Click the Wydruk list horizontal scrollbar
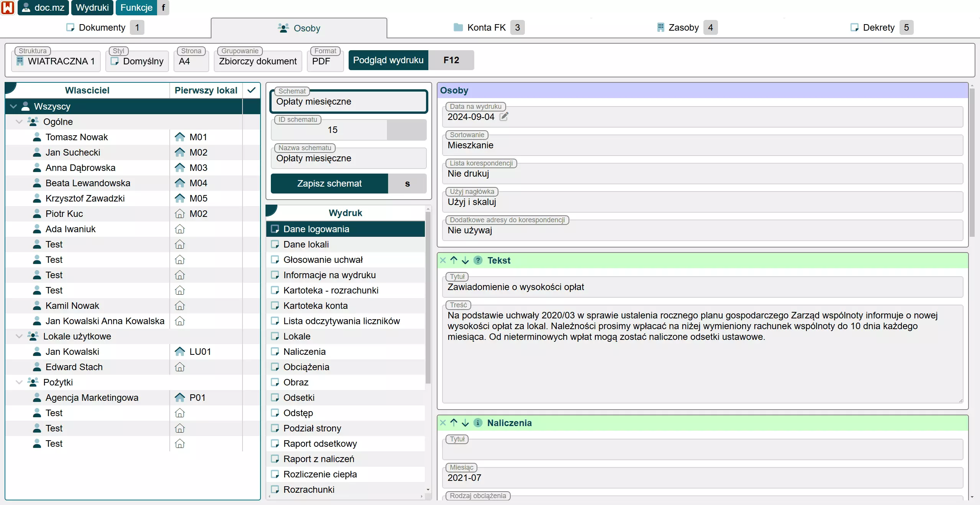Screen dimensions: 980x505 345,496
